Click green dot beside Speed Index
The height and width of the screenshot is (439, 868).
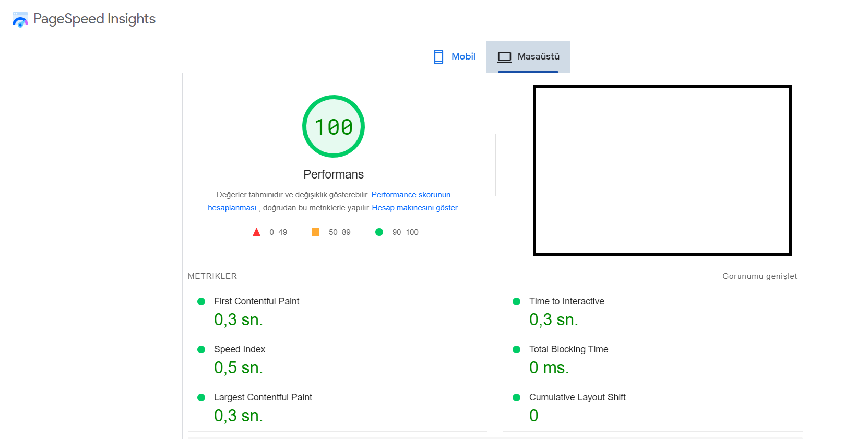(201, 349)
